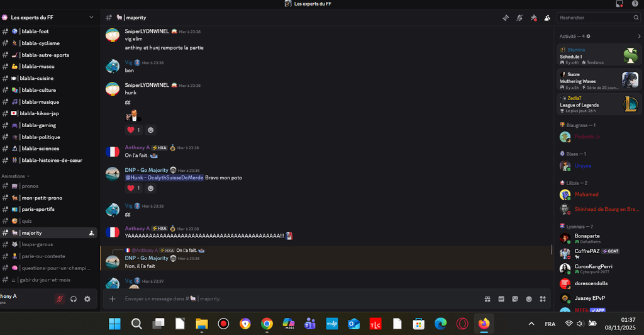Add heart reaction on the gg message
This screenshot has width=644, height=335.
pos(134,130)
